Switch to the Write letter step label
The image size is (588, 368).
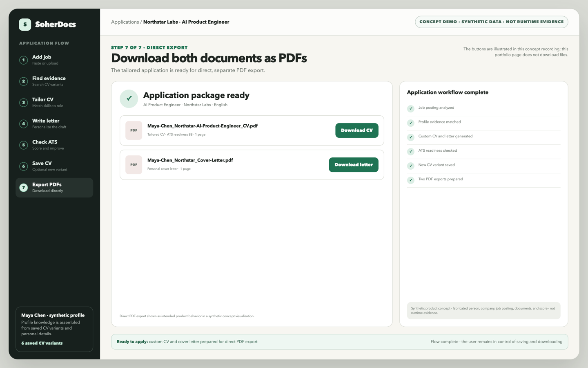click(x=46, y=121)
